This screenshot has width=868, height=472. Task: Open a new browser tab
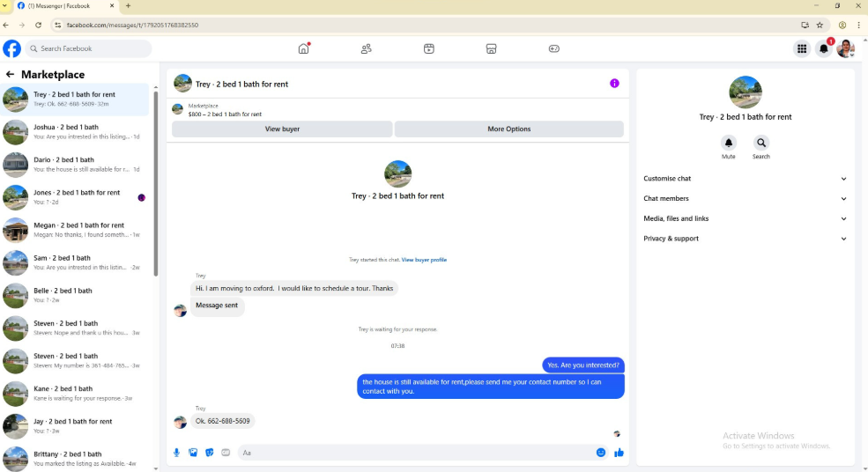pos(128,5)
